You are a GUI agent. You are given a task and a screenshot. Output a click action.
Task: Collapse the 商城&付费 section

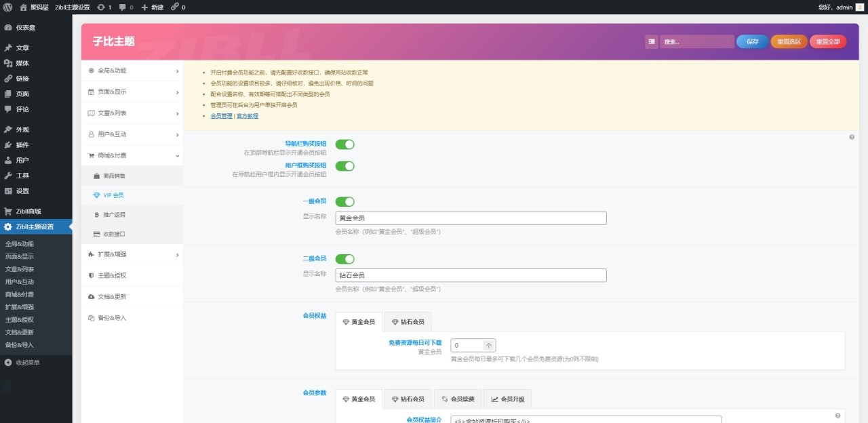click(132, 155)
